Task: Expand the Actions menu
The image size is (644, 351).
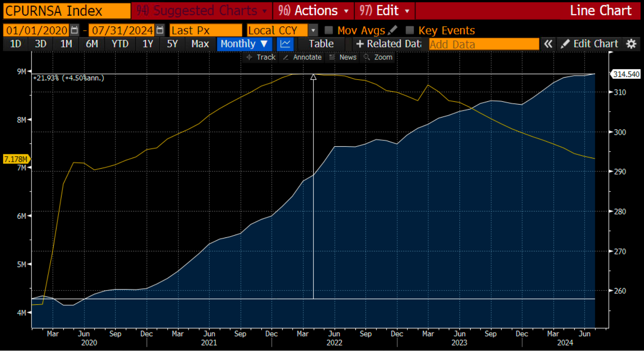Action: (x=313, y=11)
